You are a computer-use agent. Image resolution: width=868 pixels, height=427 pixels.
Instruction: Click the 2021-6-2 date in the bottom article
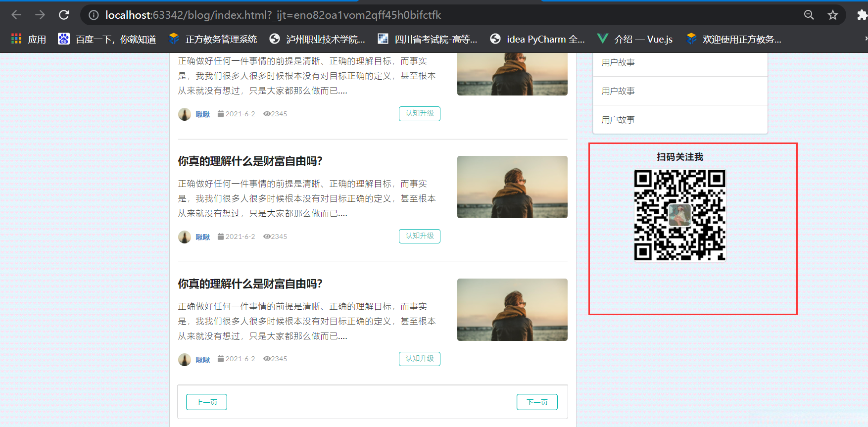pyautogui.click(x=241, y=359)
